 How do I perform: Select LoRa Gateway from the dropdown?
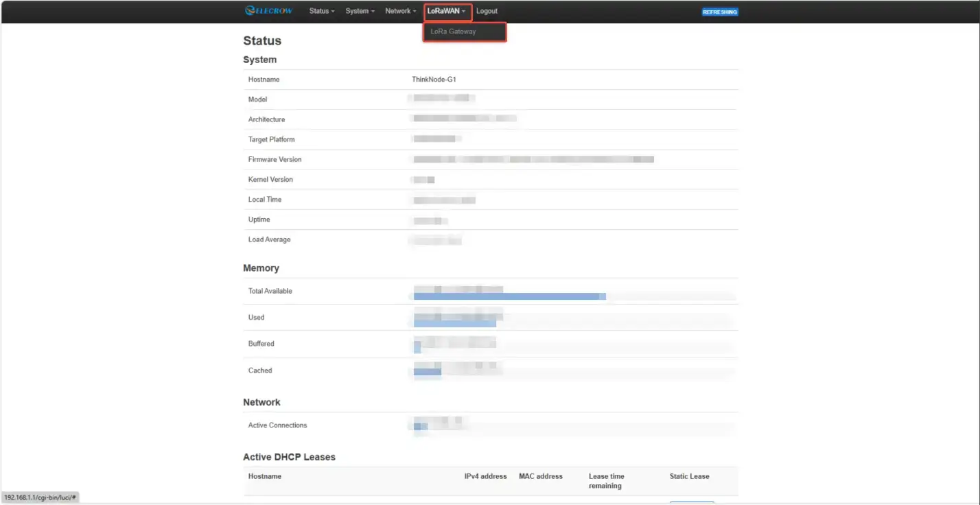click(464, 32)
